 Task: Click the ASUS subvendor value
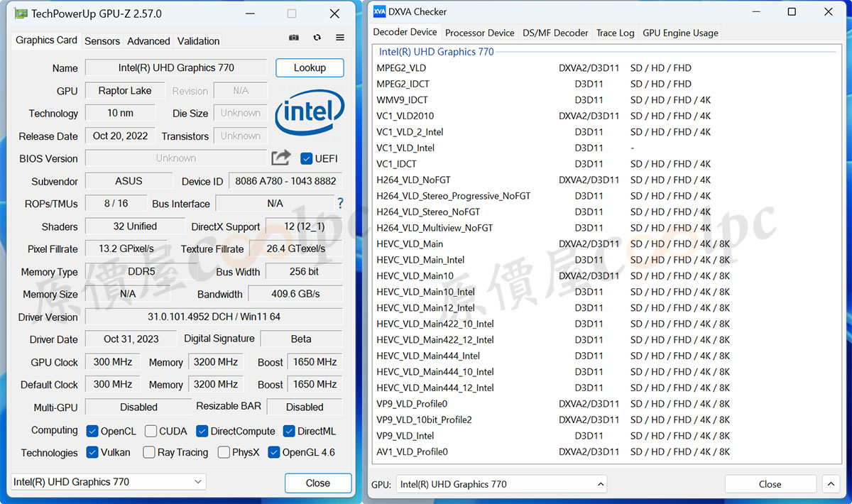(129, 181)
